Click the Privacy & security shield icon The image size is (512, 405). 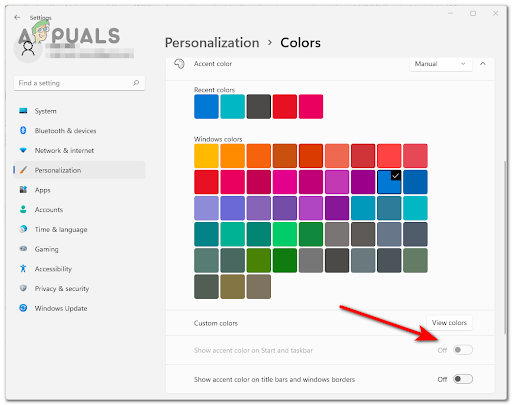coord(23,288)
